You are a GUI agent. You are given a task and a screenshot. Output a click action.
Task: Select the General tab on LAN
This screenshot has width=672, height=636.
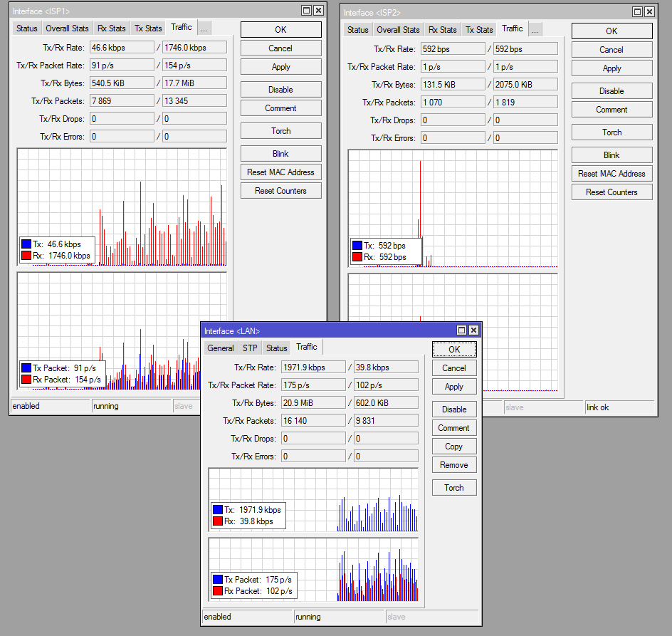pyautogui.click(x=220, y=348)
